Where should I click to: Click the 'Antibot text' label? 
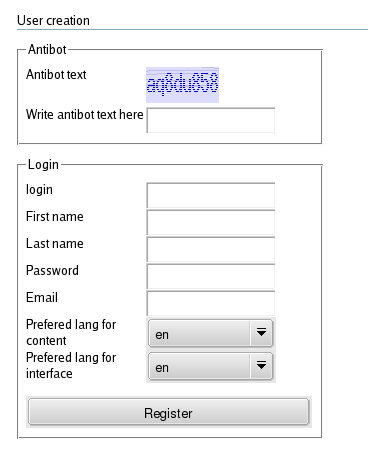click(x=56, y=74)
